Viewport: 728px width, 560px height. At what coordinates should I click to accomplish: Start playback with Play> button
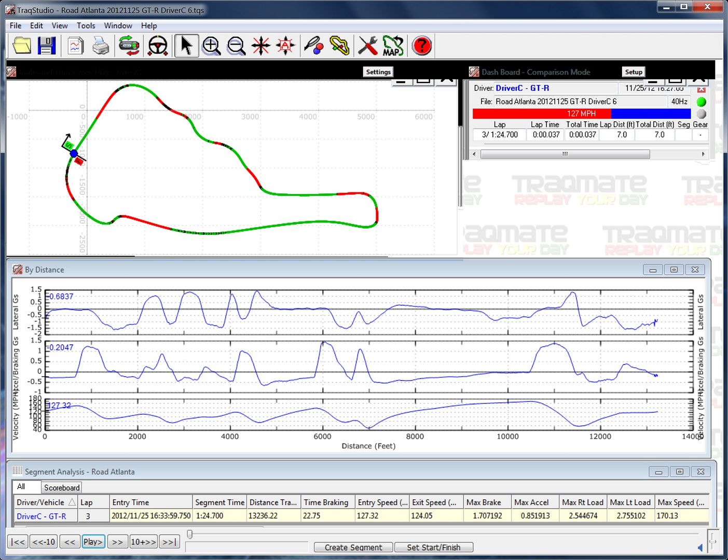coord(93,542)
